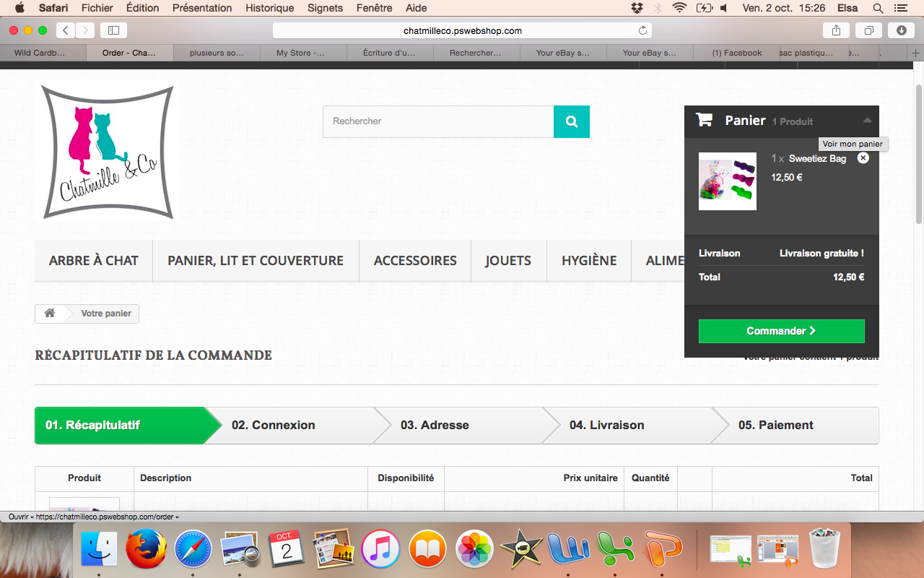This screenshot has width=924, height=578.
Task: Click the volume icon in menu bar
Action: [724, 8]
